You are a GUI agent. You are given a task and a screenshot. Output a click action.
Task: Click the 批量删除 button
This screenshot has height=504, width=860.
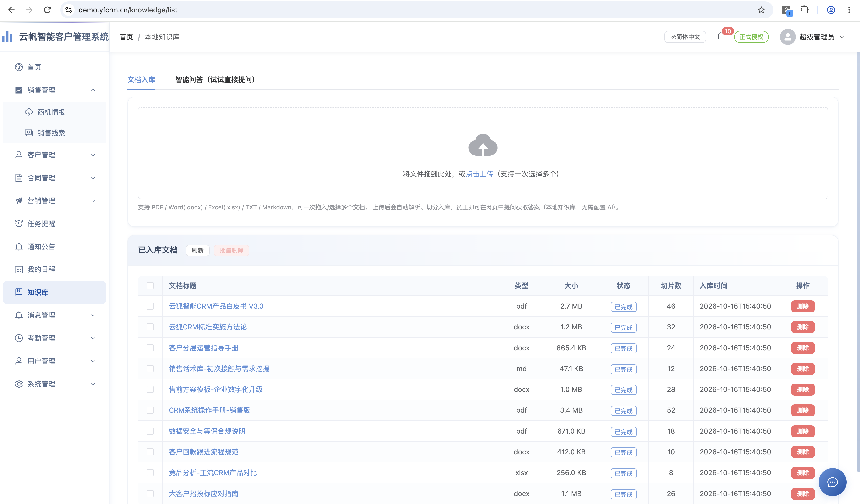(x=231, y=251)
